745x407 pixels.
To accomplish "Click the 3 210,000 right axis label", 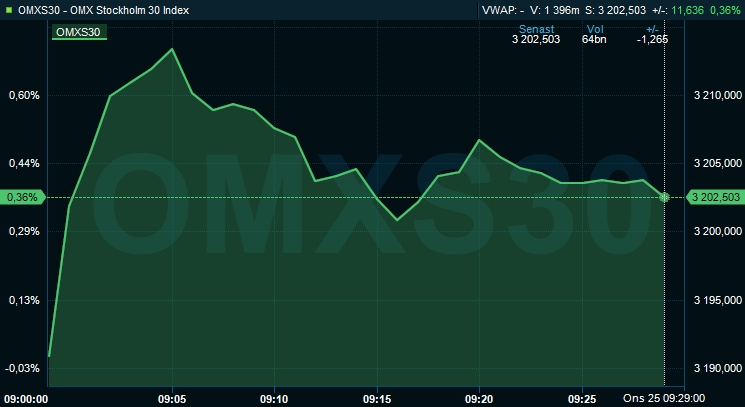I will coord(716,96).
